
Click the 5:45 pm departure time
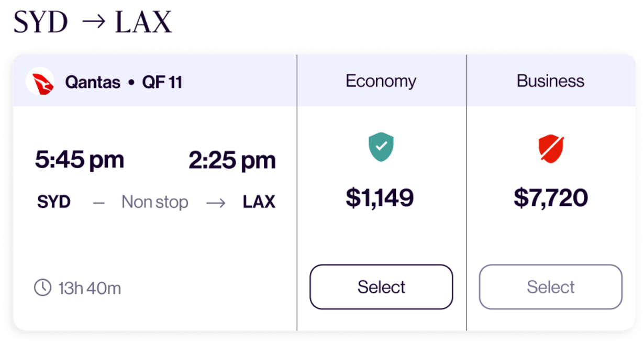(x=80, y=160)
